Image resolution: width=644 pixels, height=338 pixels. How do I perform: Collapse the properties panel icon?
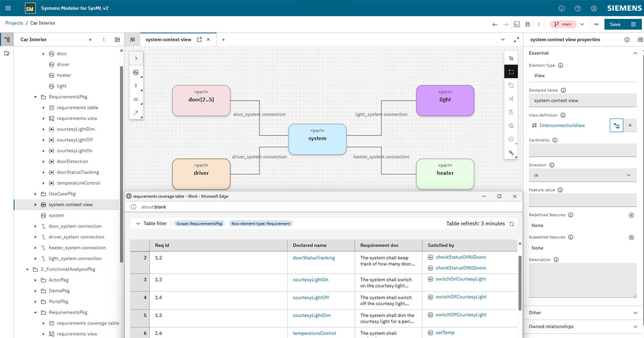(x=640, y=40)
